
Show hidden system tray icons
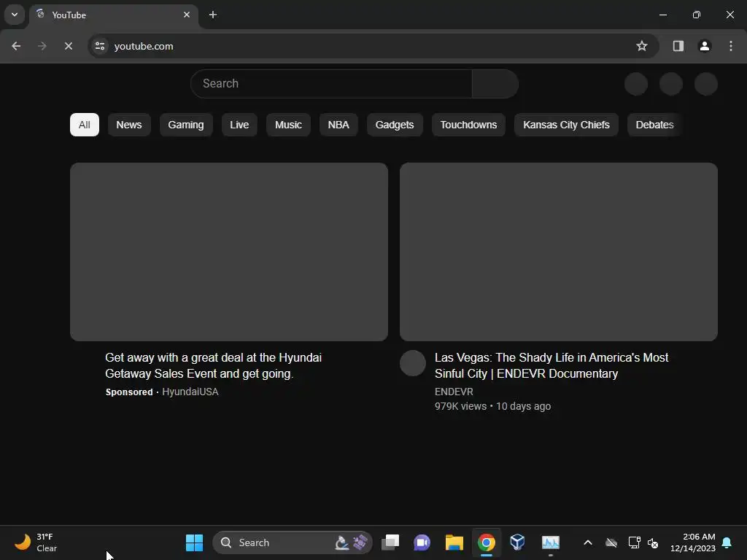click(x=588, y=542)
